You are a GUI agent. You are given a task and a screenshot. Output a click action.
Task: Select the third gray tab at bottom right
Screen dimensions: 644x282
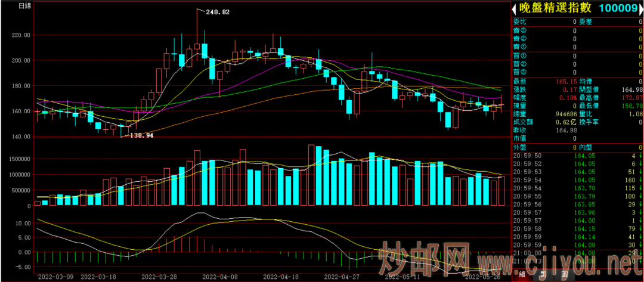(x=563, y=274)
